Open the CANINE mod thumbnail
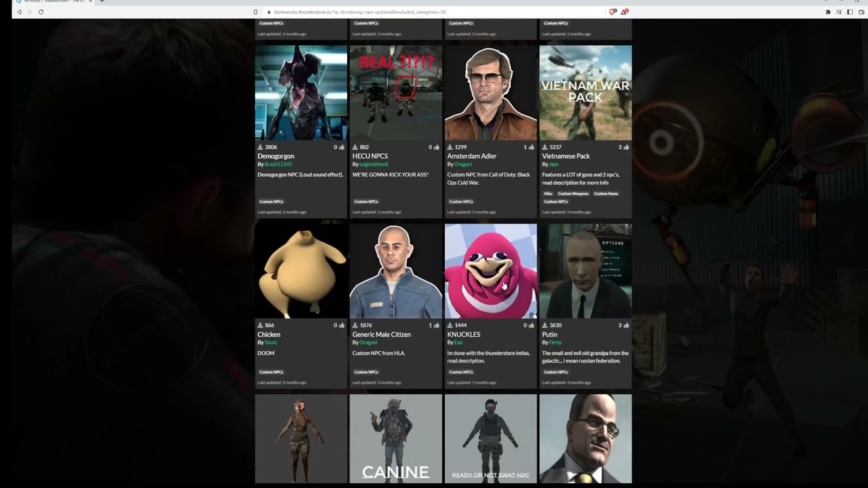The image size is (868, 488). click(x=396, y=439)
